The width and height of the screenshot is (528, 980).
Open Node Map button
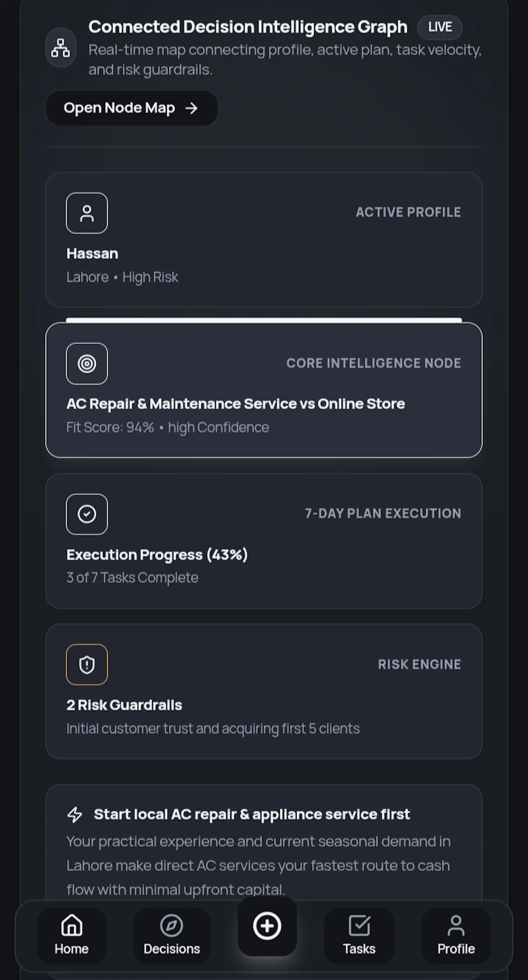(x=132, y=108)
